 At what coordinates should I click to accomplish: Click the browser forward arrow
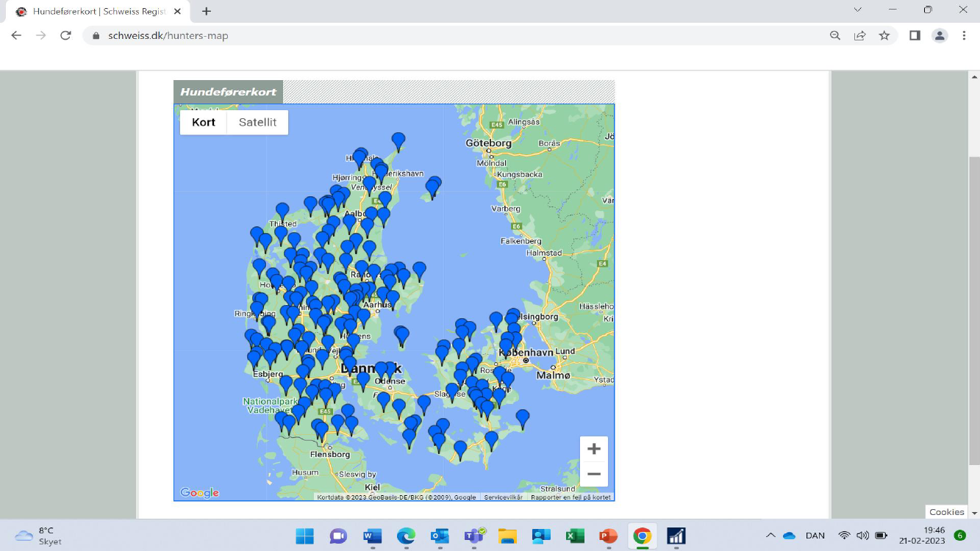coord(41,35)
